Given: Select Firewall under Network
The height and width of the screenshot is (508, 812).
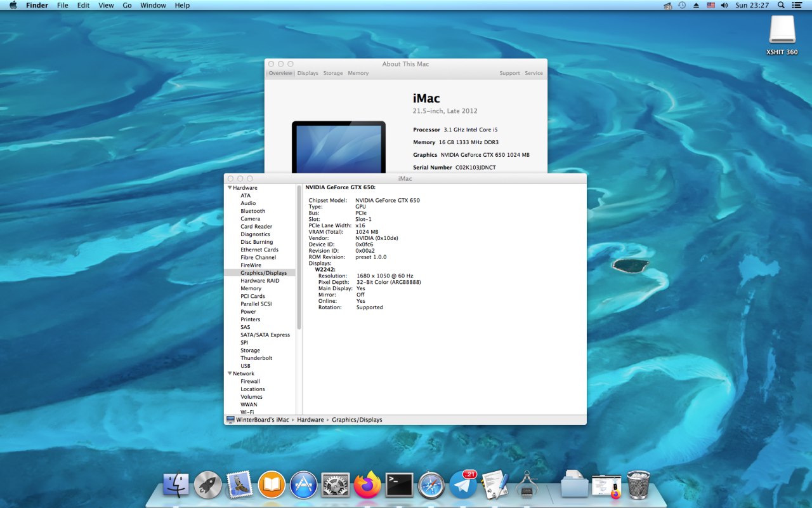Looking at the screenshot, I should click(250, 382).
